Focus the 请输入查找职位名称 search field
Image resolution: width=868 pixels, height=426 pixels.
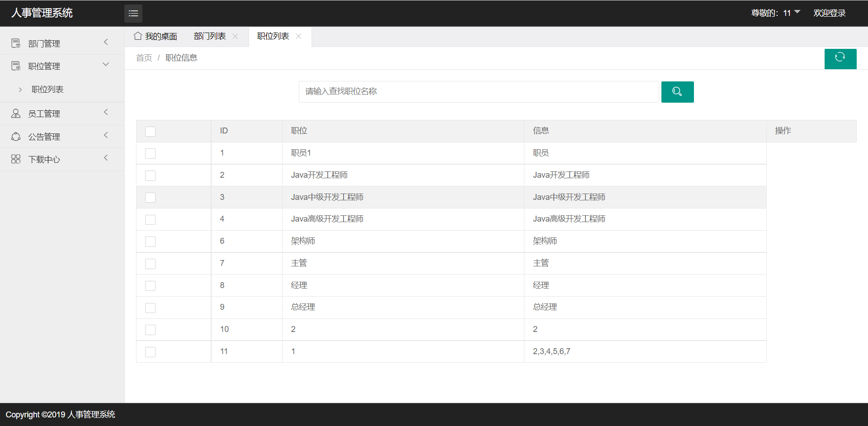pyautogui.click(x=478, y=92)
